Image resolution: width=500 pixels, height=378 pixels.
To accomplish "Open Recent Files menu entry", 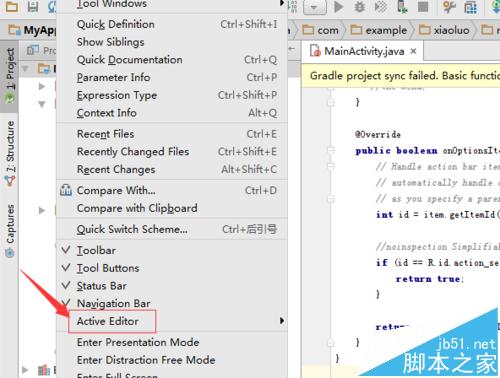I will point(172,134).
